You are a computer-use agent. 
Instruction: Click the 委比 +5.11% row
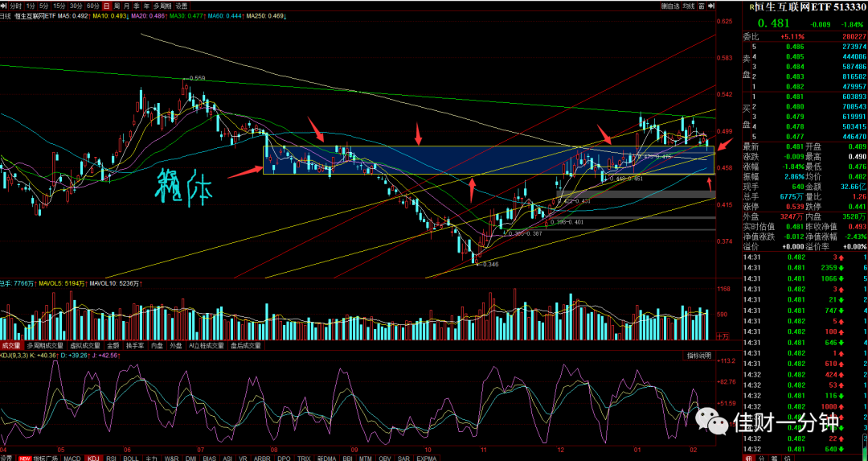[805, 36]
